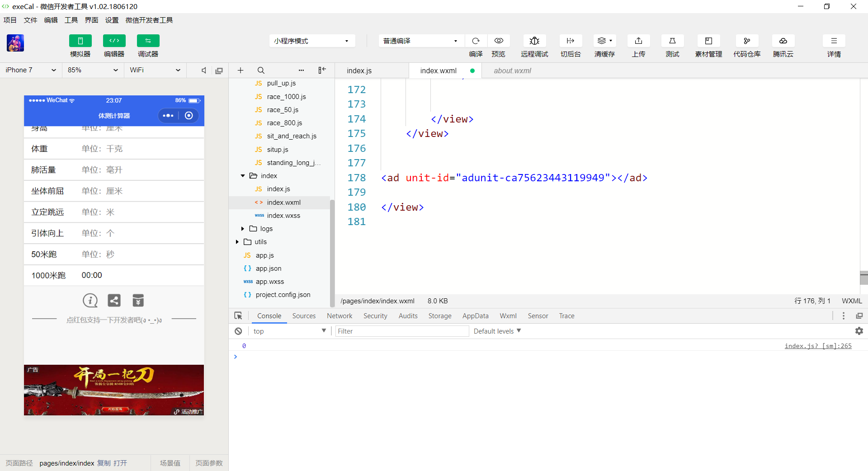Viewport: 868px width, 471px height.
Task: Open the console settings gear icon
Action: pyautogui.click(x=859, y=331)
